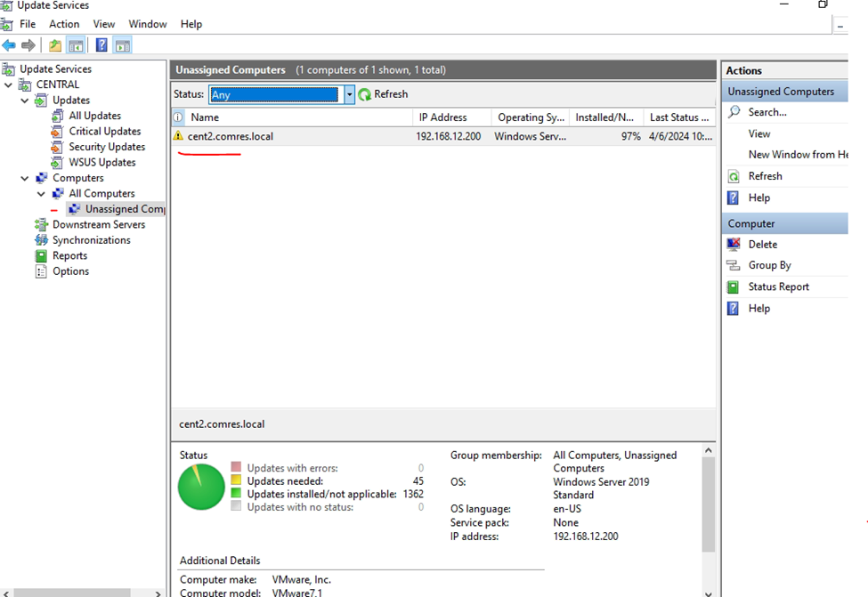Viewport: 868px width, 597px height.
Task: Open the Window menu
Action: pyautogui.click(x=147, y=24)
